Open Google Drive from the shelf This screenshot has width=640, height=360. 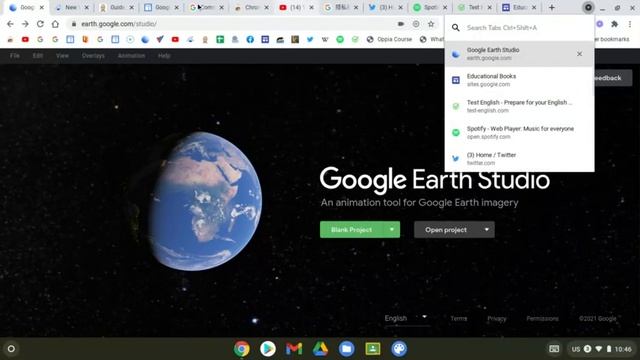(x=320, y=349)
